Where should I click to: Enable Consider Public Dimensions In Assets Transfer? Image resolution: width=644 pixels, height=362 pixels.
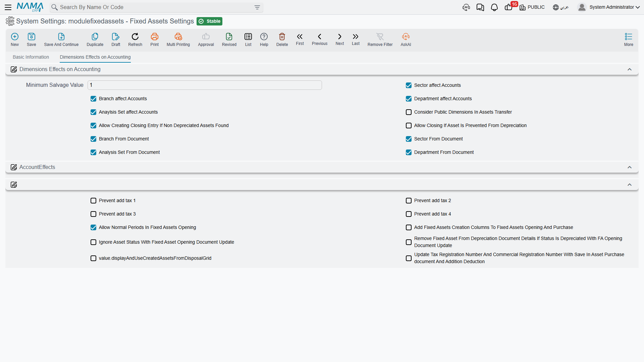point(409,112)
